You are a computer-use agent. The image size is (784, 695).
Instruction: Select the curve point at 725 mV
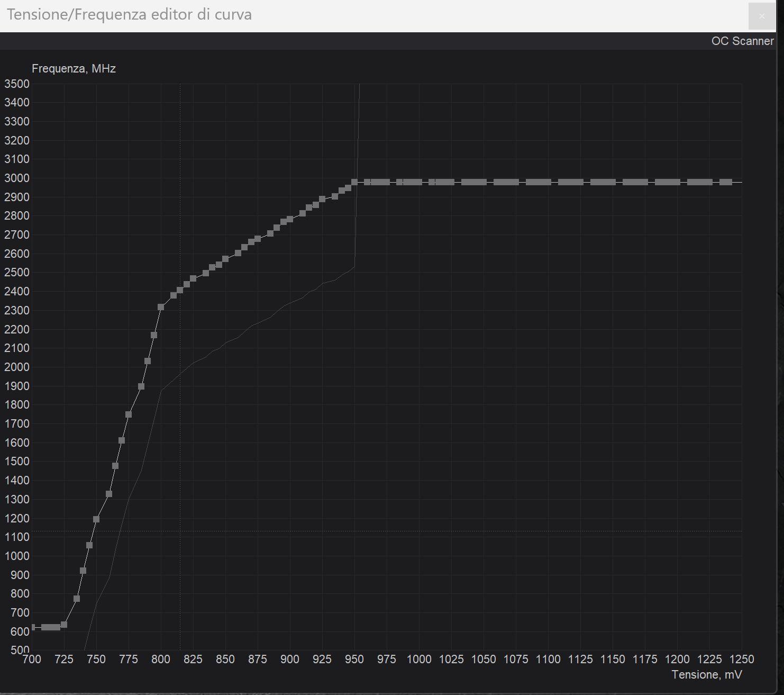(64, 625)
